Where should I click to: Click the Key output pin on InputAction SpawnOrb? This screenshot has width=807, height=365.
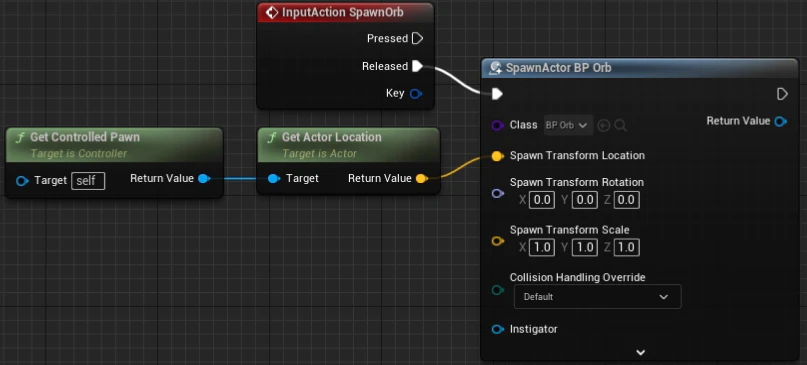click(x=415, y=94)
